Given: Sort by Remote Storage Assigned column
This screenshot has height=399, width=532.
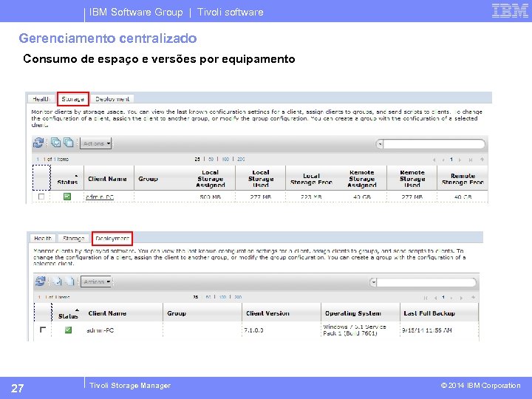Looking at the screenshot, I should click(x=361, y=179).
